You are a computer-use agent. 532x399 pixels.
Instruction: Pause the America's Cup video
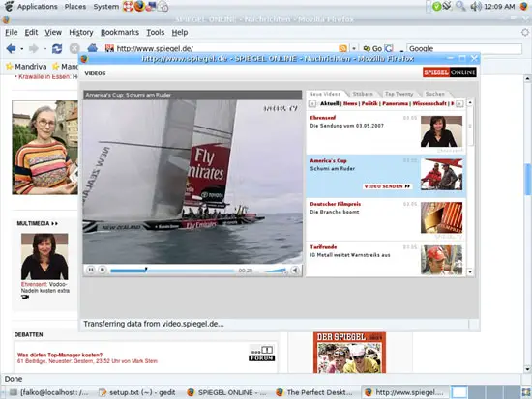pyautogui.click(x=91, y=270)
